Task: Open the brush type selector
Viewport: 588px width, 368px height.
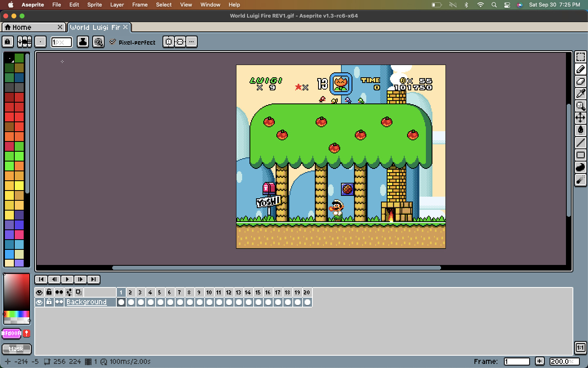Action: pyautogui.click(x=40, y=42)
